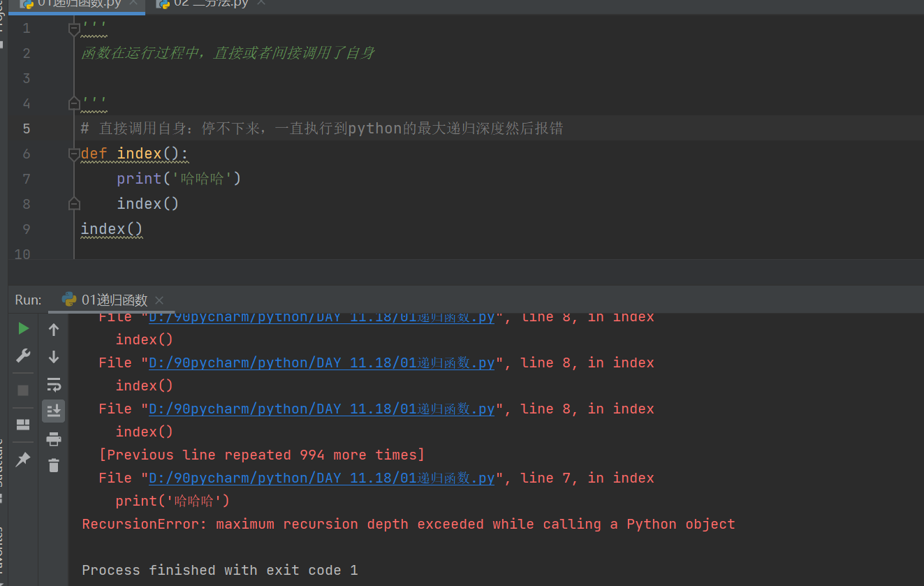The height and width of the screenshot is (586, 924).
Task: Fold the def index() function at line 6
Action: [x=74, y=154]
